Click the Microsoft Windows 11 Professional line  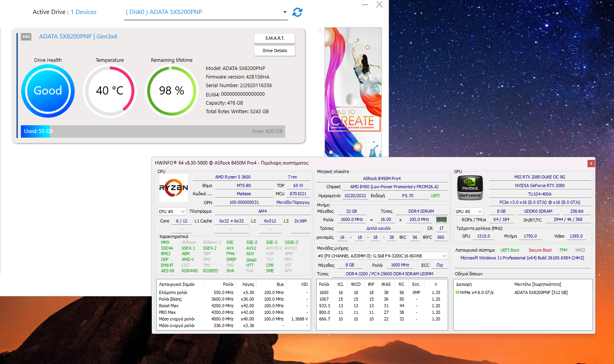point(522,258)
